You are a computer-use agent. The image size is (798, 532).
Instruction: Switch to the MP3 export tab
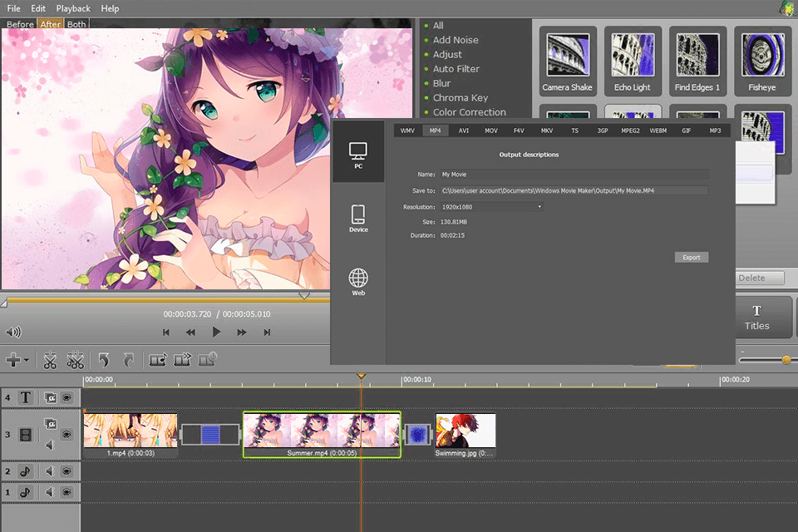[714, 131]
